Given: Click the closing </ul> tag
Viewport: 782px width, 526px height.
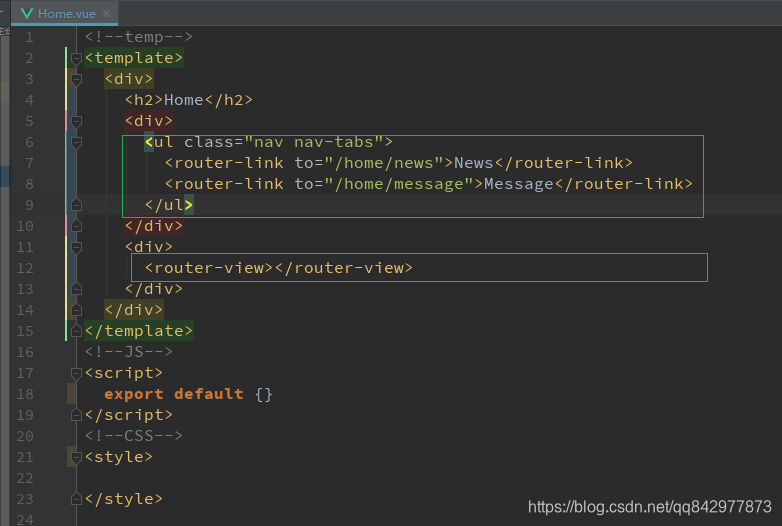Looking at the screenshot, I should click(169, 205).
